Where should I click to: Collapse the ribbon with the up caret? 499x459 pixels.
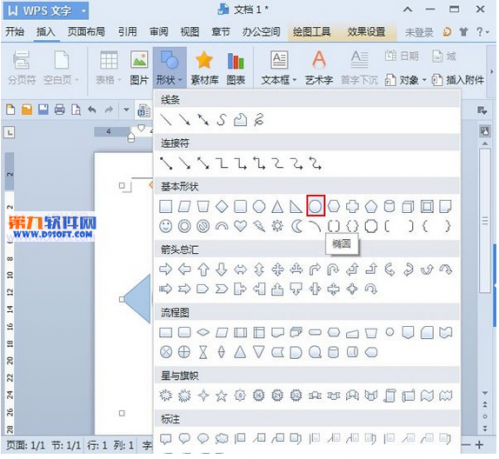407,9
